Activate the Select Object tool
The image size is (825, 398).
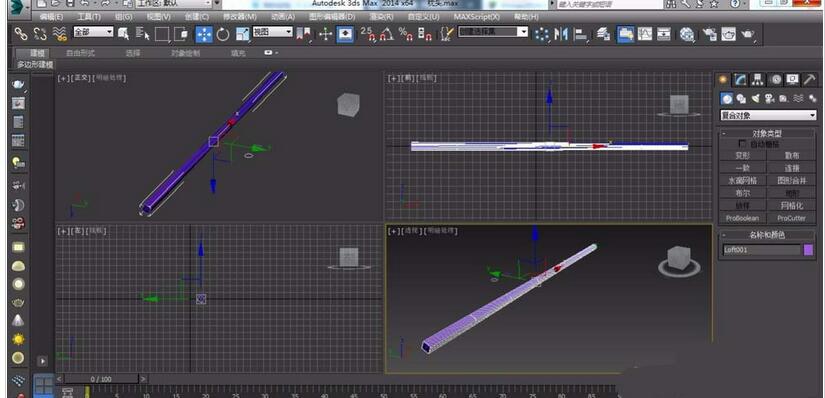pos(124,34)
